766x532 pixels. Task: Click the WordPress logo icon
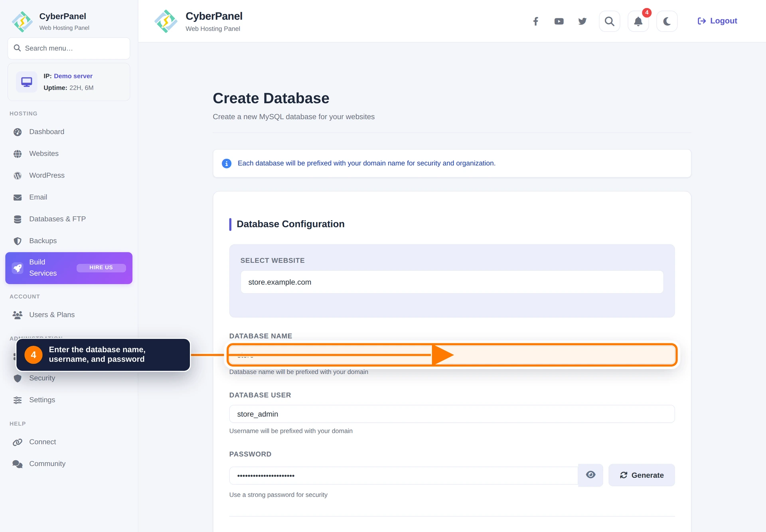tap(18, 176)
